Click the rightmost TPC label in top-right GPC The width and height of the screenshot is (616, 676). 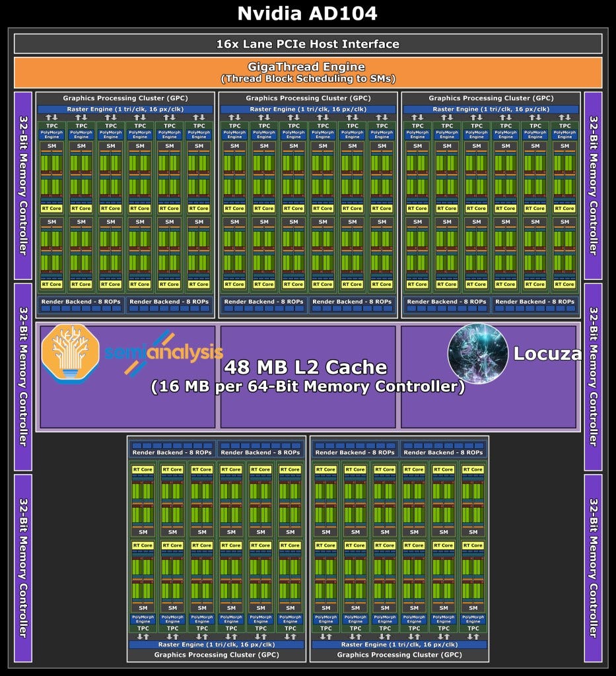click(x=565, y=126)
